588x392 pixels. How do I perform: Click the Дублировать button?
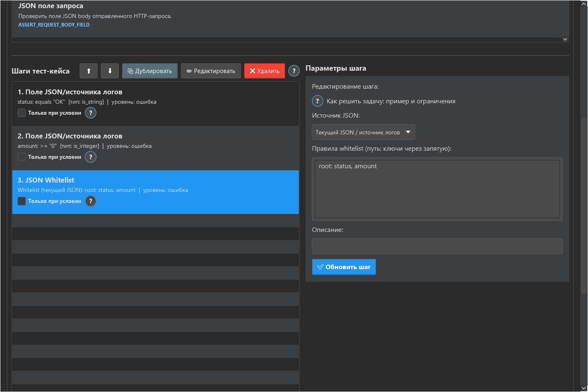click(150, 71)
